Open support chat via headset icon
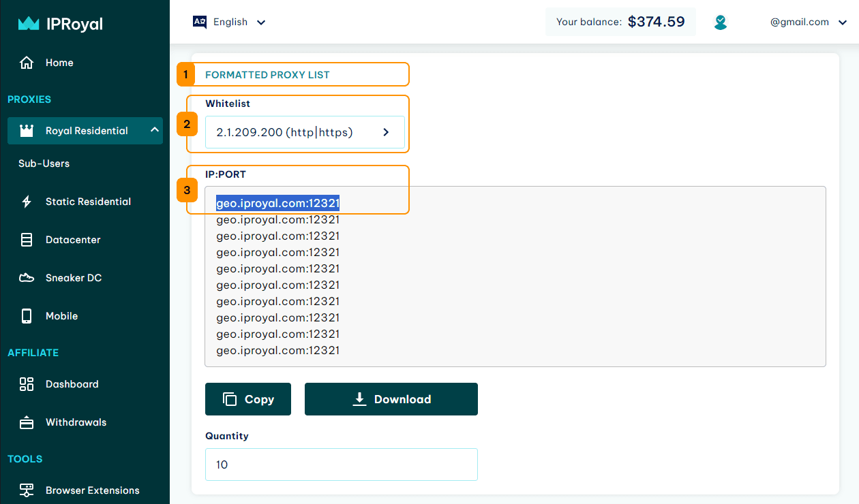The width and height of the screenshot is (859, 504). tap(720, 22)
